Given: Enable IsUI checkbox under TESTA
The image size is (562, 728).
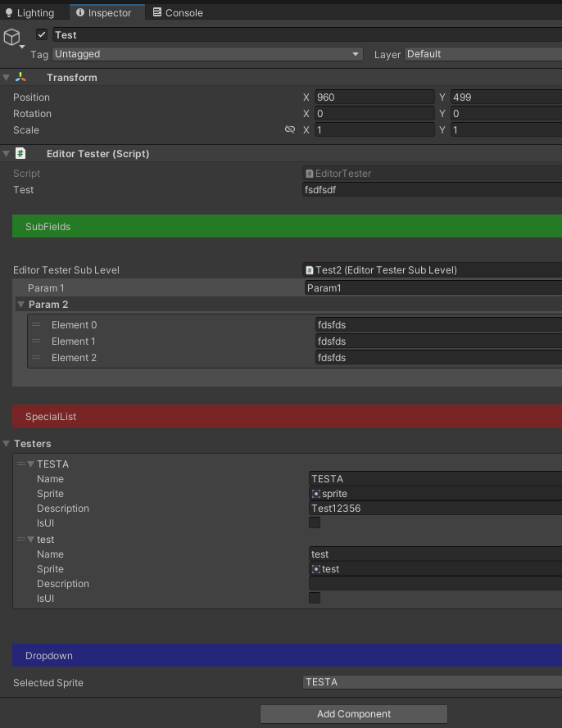Looking at the screenshot, I should [315, 522].
